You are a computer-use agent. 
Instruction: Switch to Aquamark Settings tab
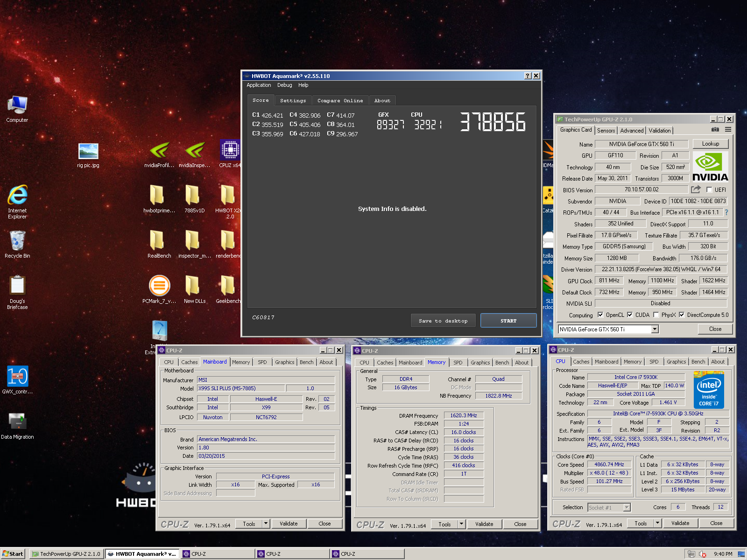pyautogui.click(x=293, y=100)
